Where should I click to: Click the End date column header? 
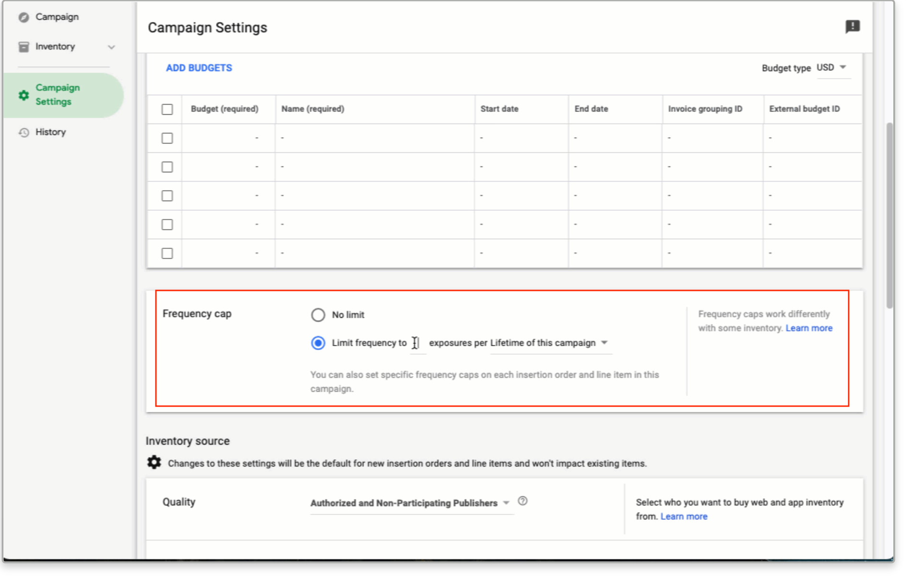click(x=591, y=109)
